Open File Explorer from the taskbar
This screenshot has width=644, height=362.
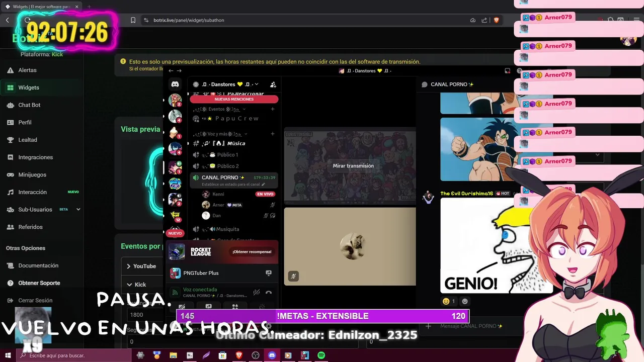tap(173, 355)
